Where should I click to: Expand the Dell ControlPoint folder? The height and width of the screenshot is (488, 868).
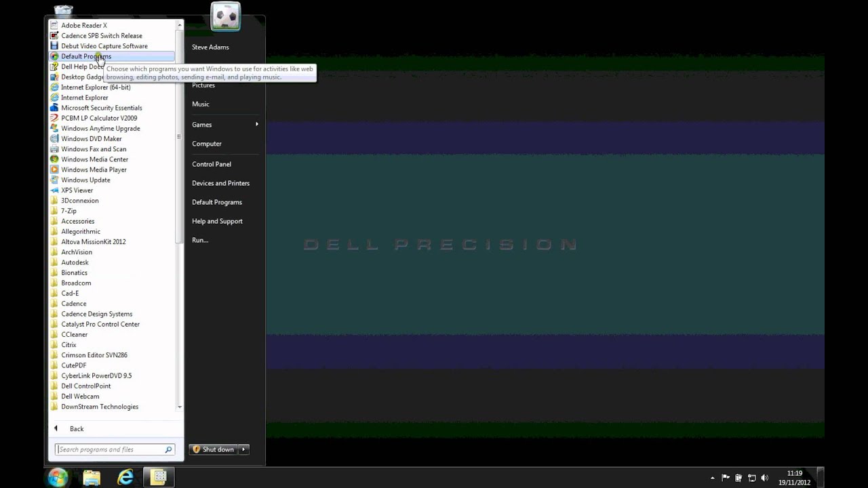[85, 386]
